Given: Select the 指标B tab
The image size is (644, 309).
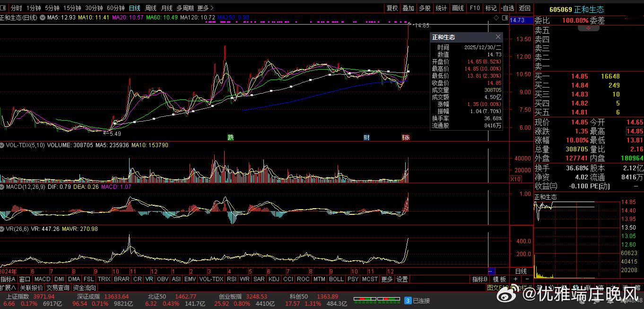Looking at the screenshot, I should tap(480, 279).
